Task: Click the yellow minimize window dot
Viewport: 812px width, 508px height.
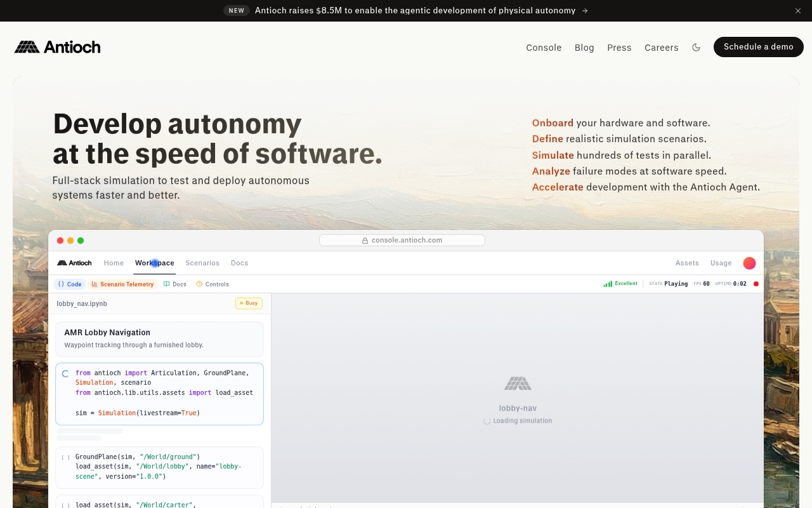Action: tap(70, 241)
